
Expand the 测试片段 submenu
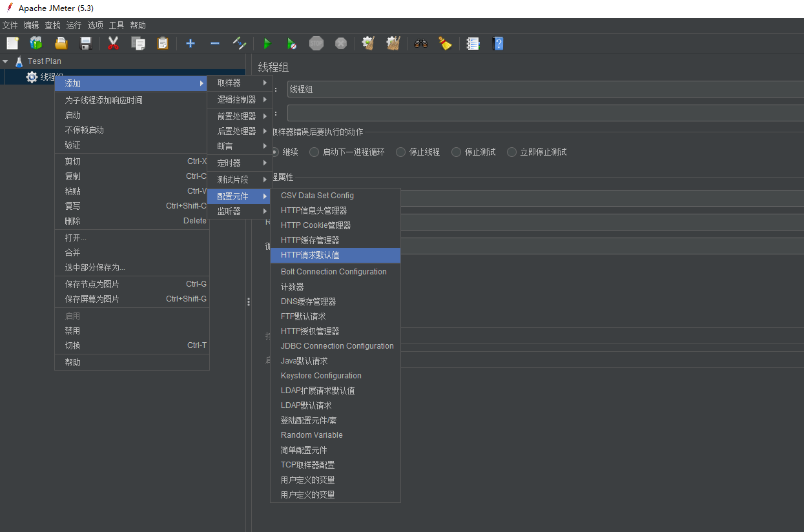pyautogui.click(x=240, y=179)
